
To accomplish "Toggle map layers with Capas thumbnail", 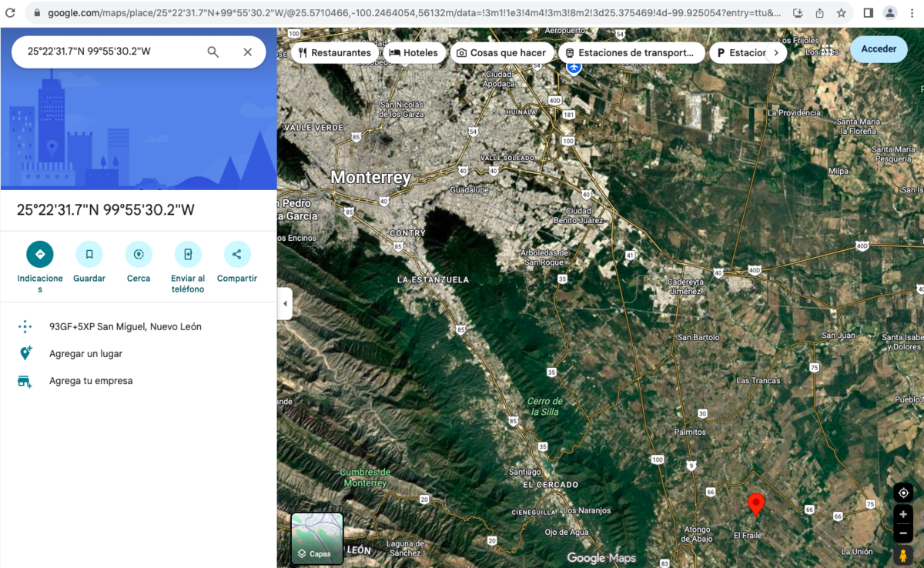I will coord(317,538).
